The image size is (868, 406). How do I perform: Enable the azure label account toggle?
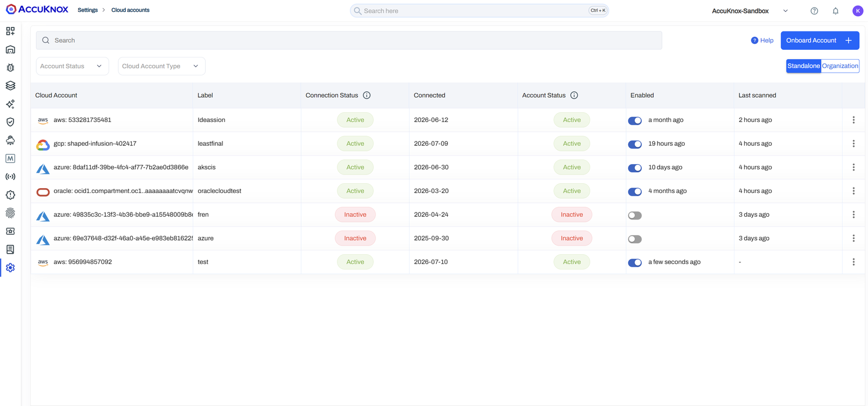(635, 239)
